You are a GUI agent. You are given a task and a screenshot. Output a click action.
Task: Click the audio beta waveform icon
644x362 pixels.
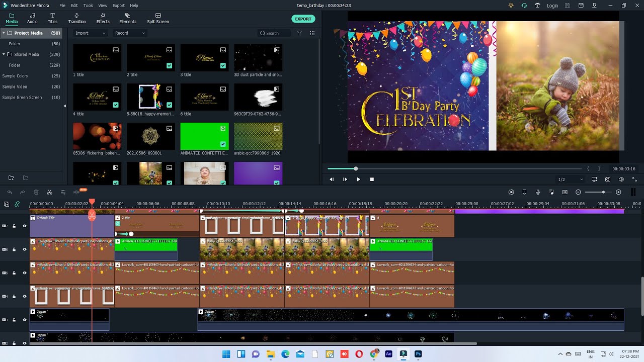[77, 192]
